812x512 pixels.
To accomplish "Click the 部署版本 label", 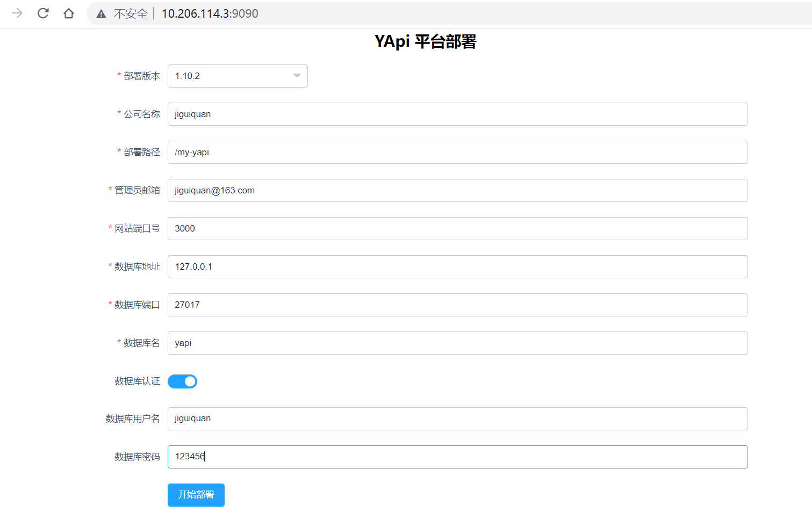I will pyautogui.click(x=142, y=76).
